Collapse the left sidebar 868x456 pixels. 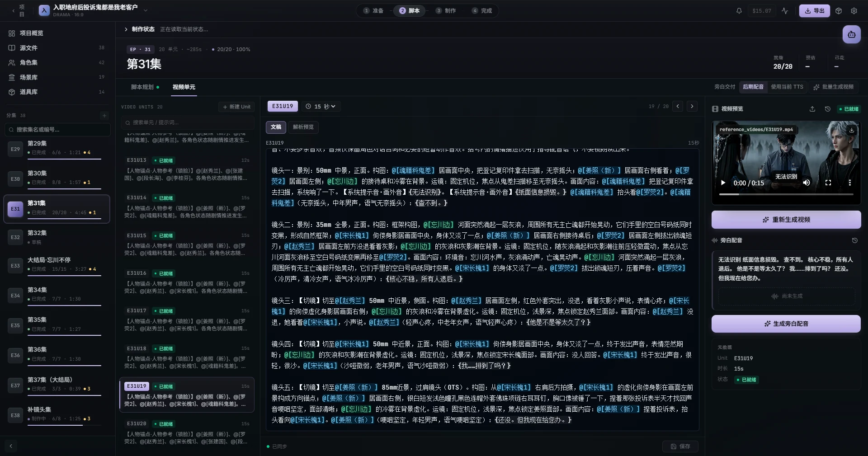point(11,446)
